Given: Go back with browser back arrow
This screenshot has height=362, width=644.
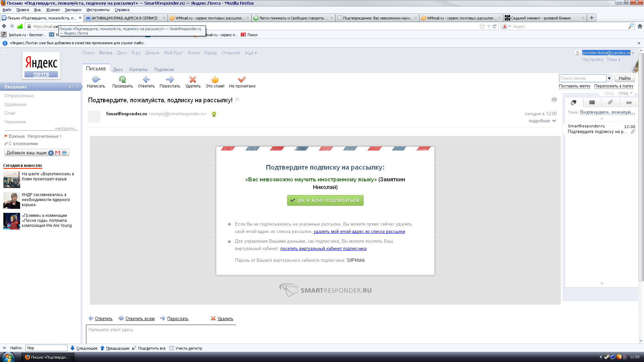Looking at the screenshot, I should (x=4, y=26).
